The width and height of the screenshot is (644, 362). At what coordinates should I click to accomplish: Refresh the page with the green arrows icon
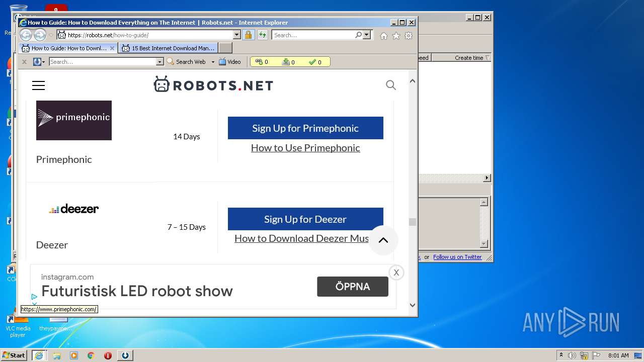pyautogui.click(x=263, y=35)
